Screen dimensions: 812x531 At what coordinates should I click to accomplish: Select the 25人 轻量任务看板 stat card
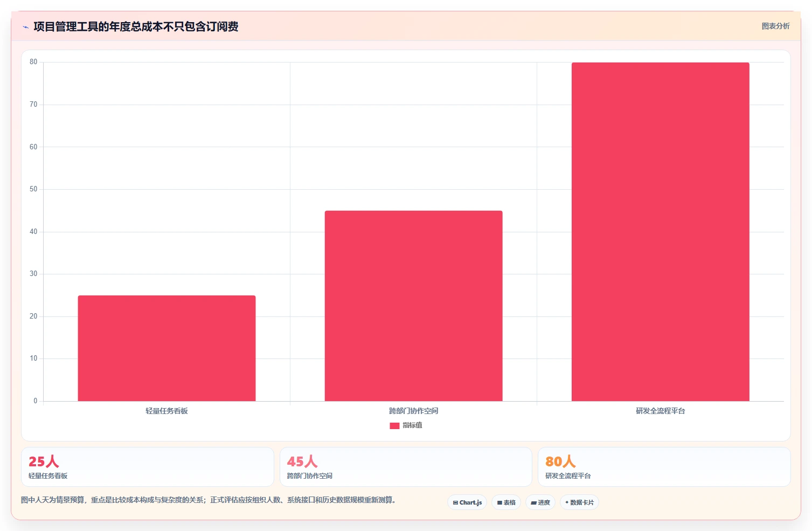pyautogui.click(x=148, y=467)
